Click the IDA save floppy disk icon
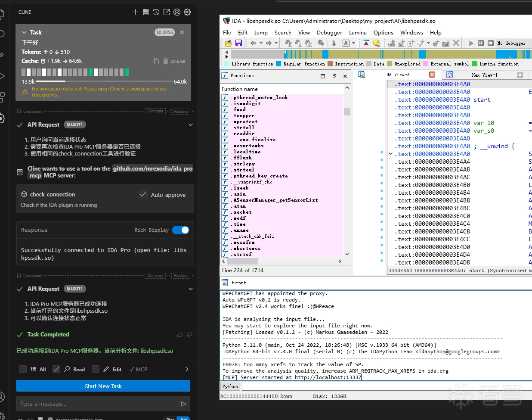Image resolution: width=532 pixels, height=420 pixels. pos(238,43)
